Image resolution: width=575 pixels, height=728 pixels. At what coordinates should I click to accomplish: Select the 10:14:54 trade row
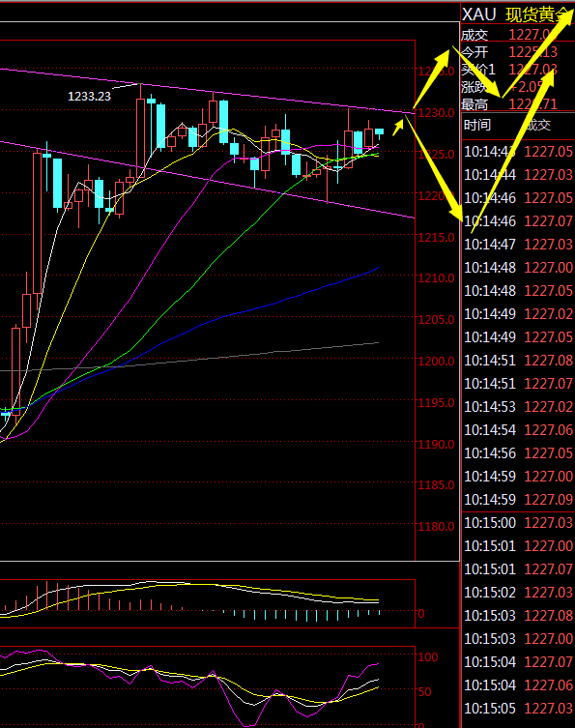point(518,430)
